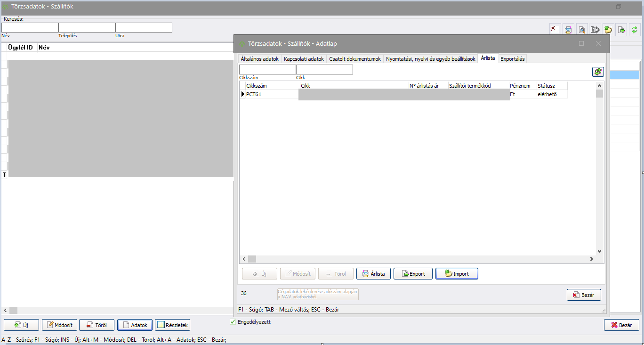Go to the Exportálás tab
The height and width of the screenshot is (345, 644).
coord(512,59)
